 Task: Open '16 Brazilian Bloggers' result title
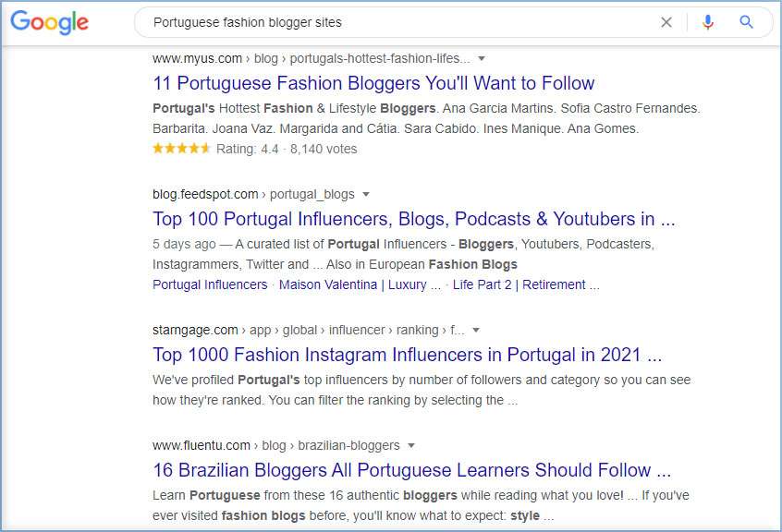411,470
